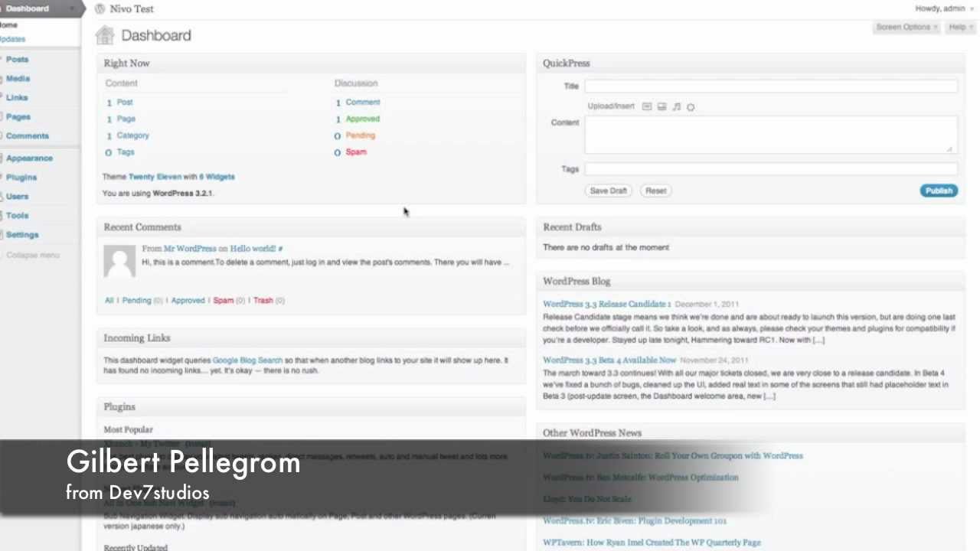Image resolution: width=980 pixels, height=551 pixels.
Task: Click the Reset button in QuickPress
Action: [655, 191]
